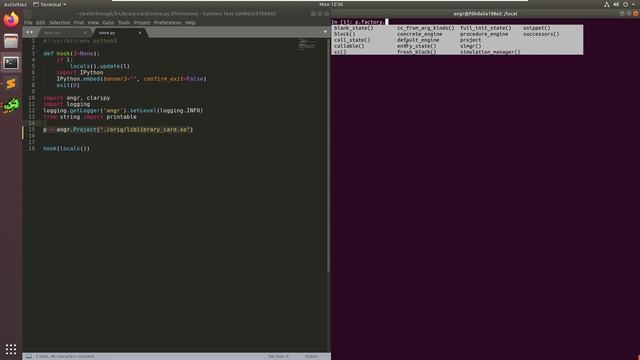Click Activities in the top bar
The width and height of the screenshot is (640, 360).
point(15,4)
